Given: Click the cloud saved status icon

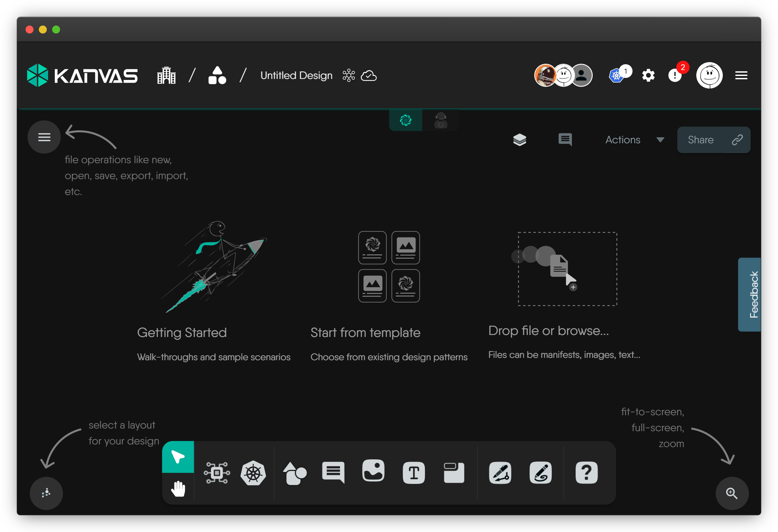Looking at the screenshot, I should pos(368,76).
